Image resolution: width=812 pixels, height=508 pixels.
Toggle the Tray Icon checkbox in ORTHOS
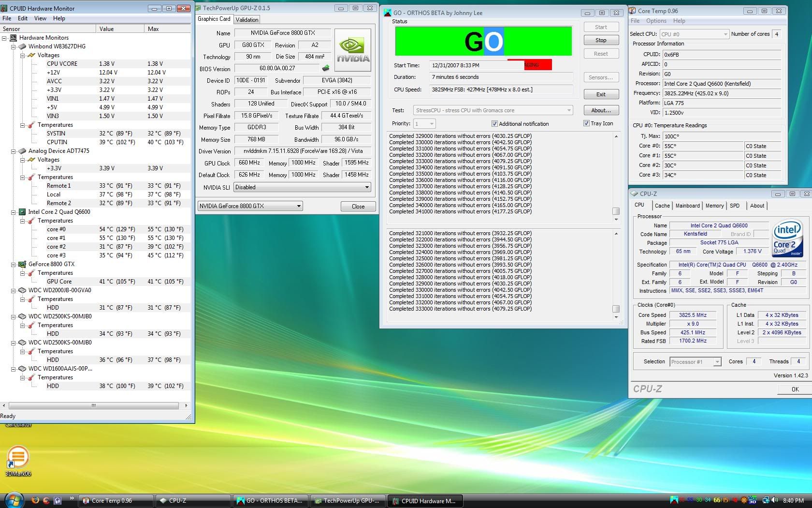586,123
